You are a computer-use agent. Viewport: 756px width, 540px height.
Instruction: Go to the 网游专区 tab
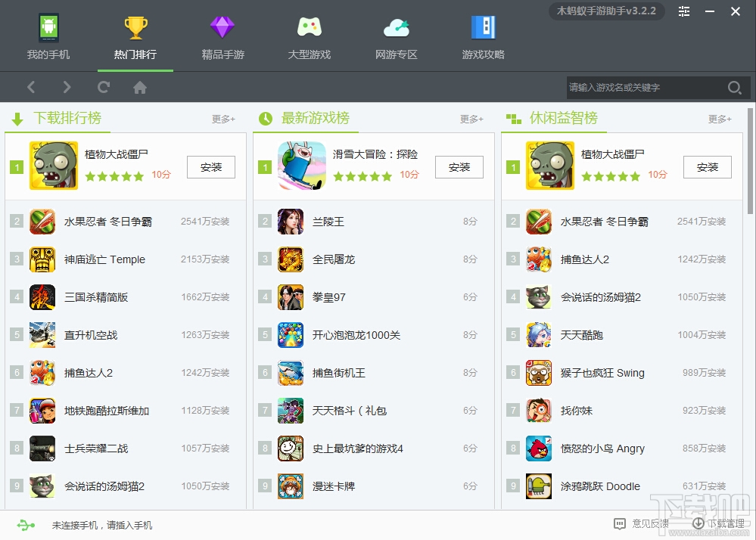point(396,38)
